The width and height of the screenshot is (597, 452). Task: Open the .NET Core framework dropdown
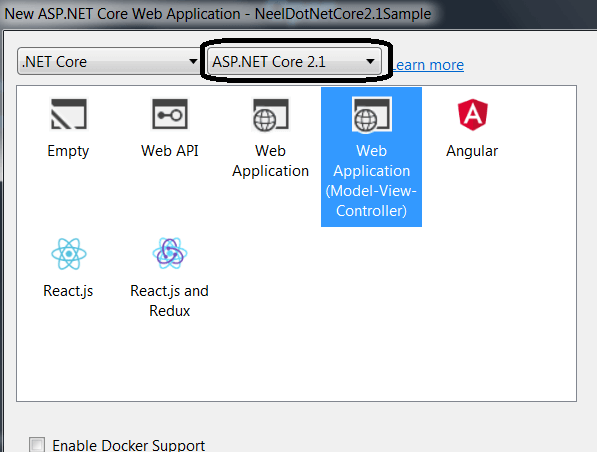coord(109,61)
